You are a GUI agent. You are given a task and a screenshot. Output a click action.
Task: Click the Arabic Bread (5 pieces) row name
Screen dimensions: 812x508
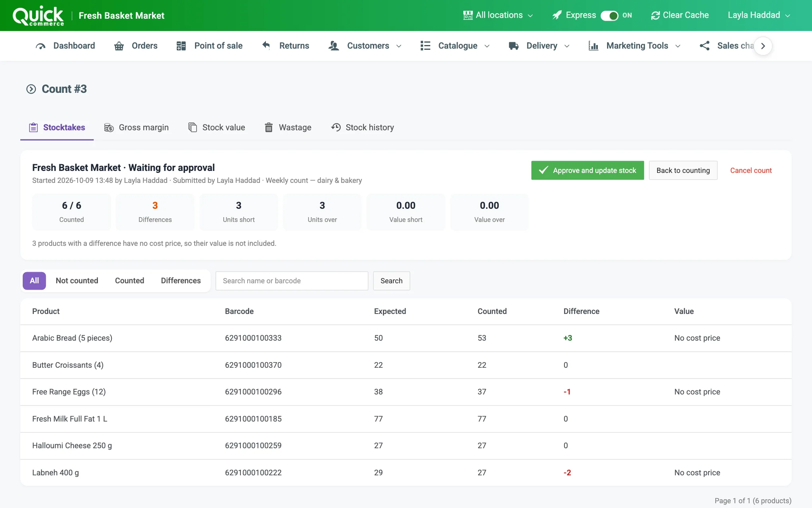[x=72, y=338]
